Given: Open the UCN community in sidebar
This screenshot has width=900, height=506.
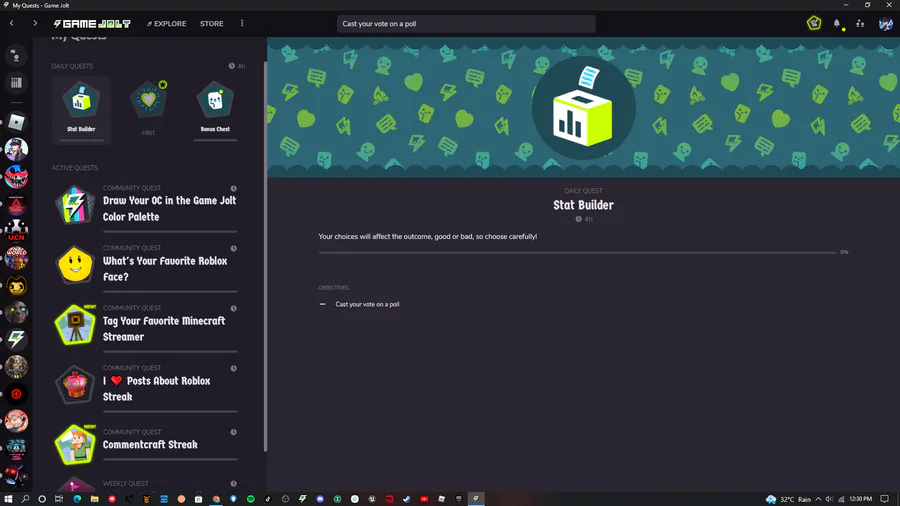Looking at the screenshot, I should [16, 231].
